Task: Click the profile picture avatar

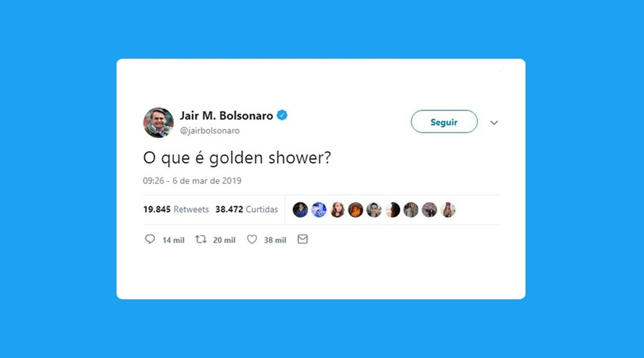Action: [159, 122]
